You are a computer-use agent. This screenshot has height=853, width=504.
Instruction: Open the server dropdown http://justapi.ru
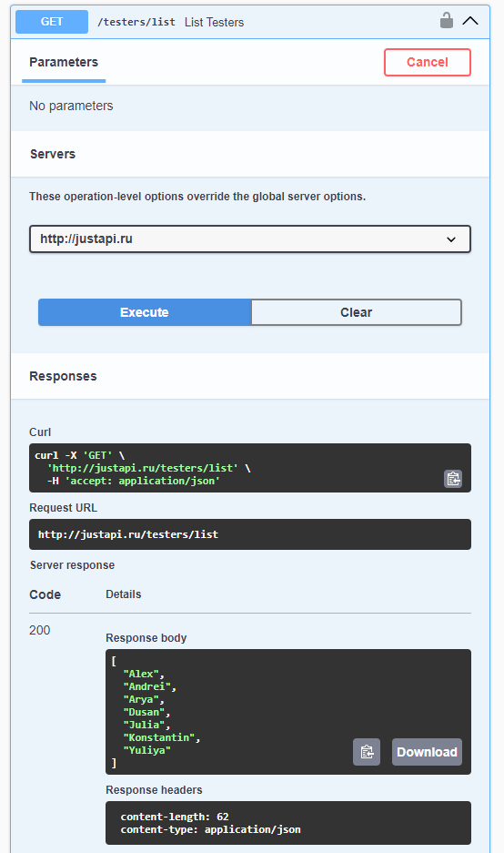click(x=250, y=239)
